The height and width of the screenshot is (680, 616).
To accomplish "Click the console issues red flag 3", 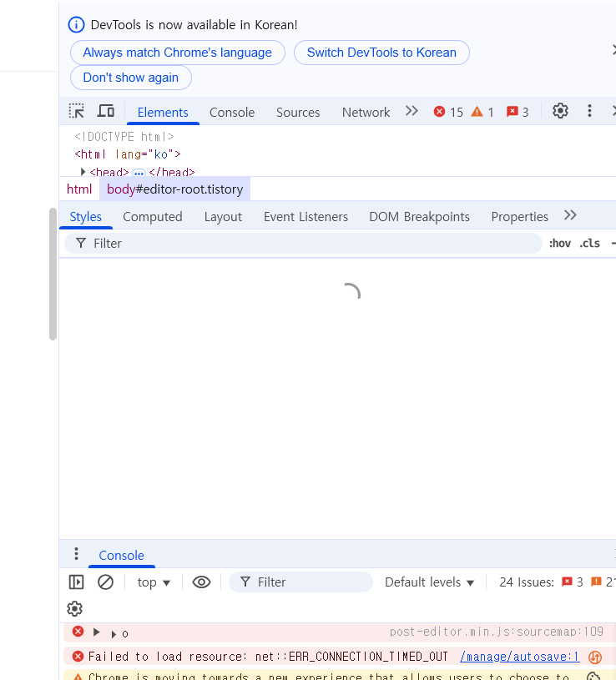I will [x=573, y=582].
